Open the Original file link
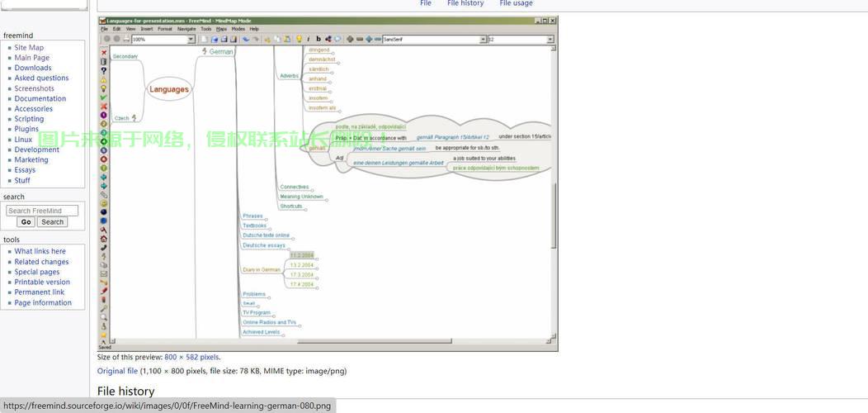The width and height of the screenshot is (868, 413). (117, 371)
